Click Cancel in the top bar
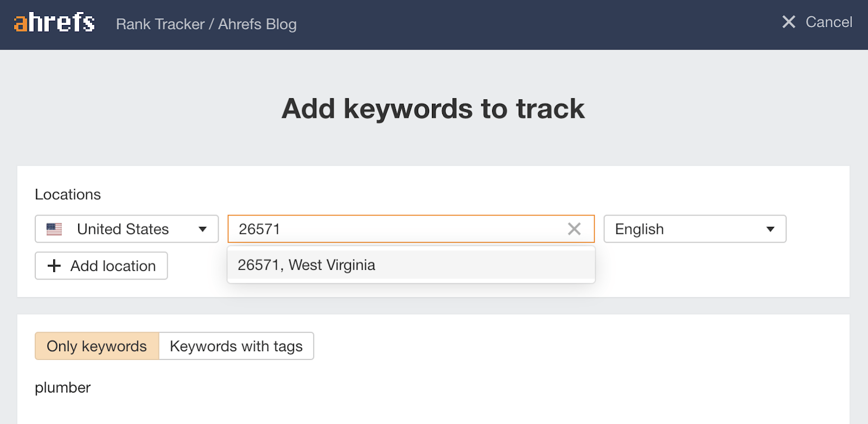Screen dimensions: 868x424 click(828, 23)
